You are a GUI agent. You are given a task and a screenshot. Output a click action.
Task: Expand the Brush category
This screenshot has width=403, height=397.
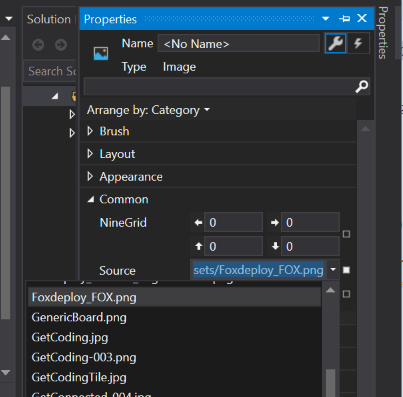(x=90, y=131)
